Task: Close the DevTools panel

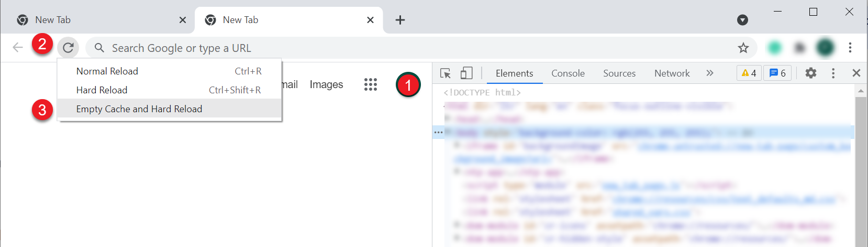Action: pyautogui.click(x=856, y=73)
